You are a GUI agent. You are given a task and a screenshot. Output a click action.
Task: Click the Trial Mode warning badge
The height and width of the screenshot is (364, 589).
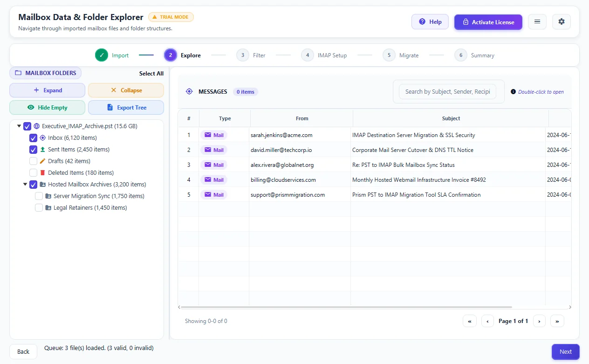[171, 17]
